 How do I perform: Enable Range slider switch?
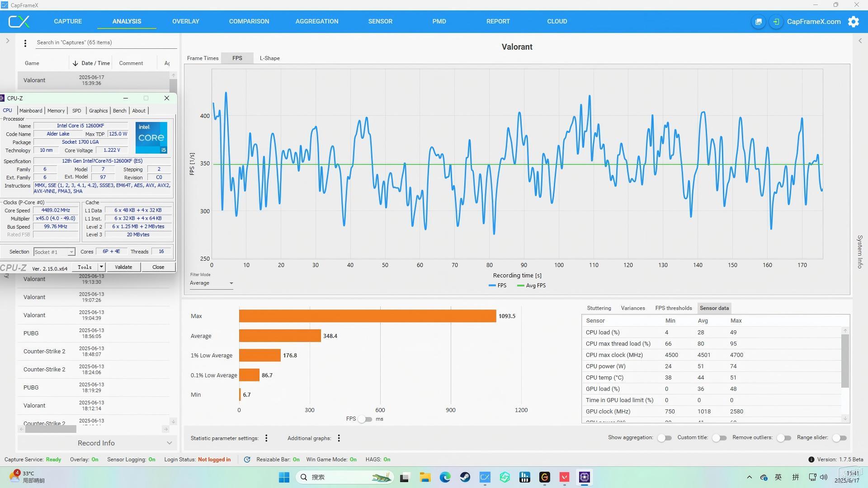point(839,438)
